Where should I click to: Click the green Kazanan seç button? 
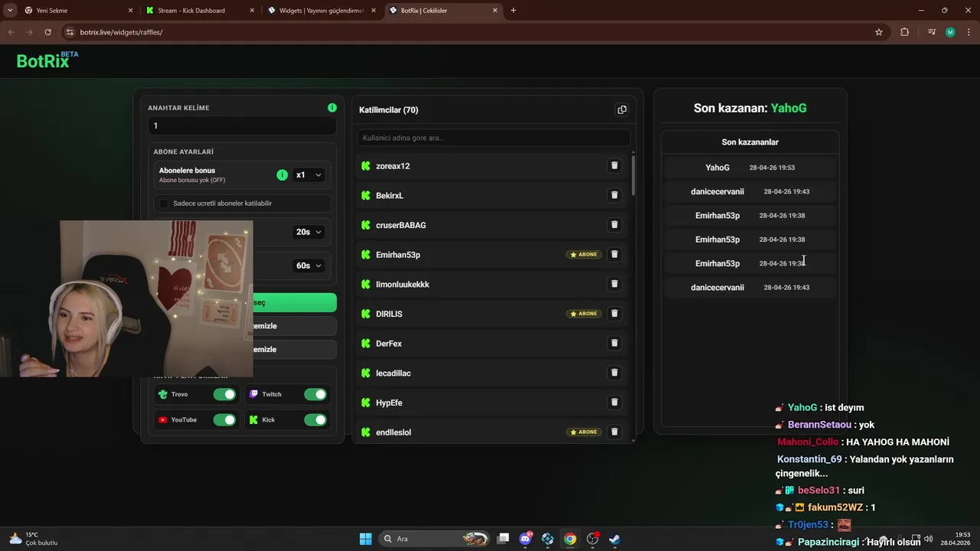tap(295, 302)
